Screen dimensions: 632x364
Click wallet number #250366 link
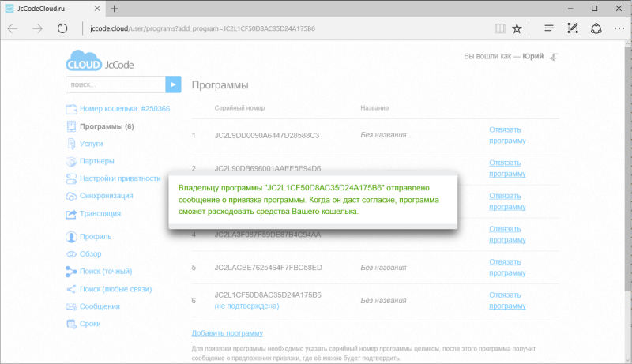coord(130,109)
